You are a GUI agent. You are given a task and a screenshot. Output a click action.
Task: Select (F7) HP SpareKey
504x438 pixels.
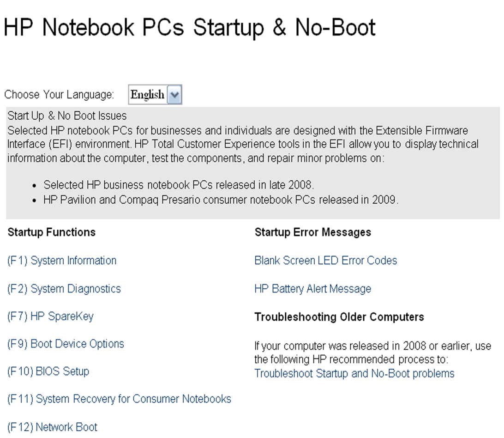pyautogui.click(x=50, y=316)
